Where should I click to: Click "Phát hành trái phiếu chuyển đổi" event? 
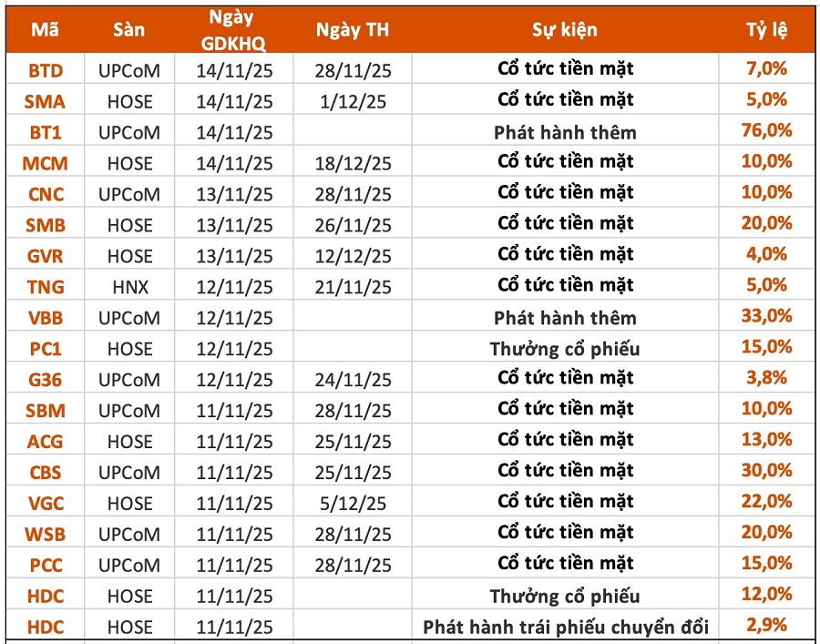566,627
